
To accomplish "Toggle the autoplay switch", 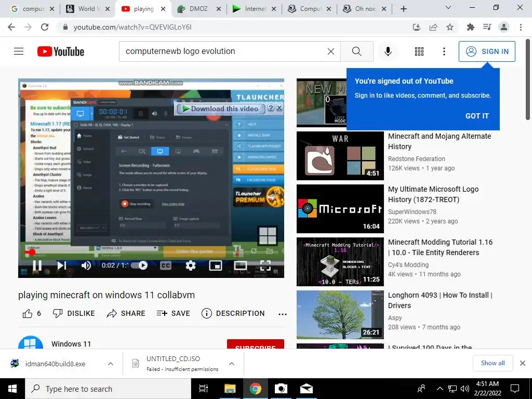I will (139, 265).
